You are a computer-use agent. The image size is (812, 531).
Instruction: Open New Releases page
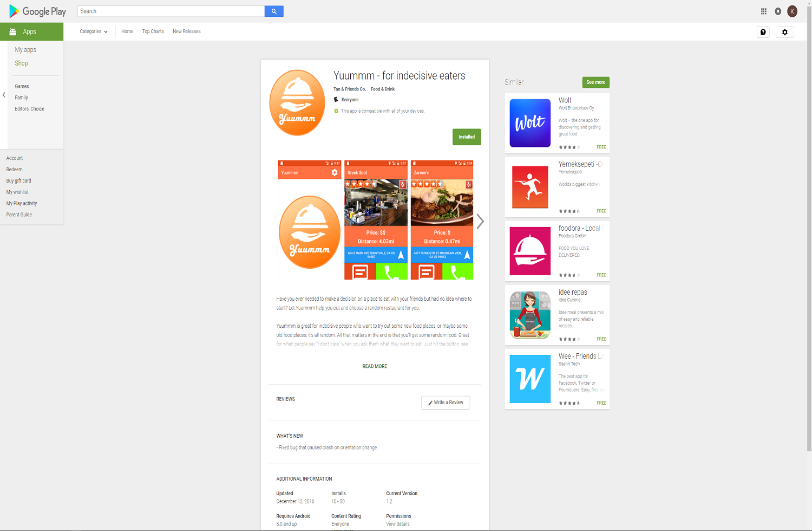(x=186, y=31)
